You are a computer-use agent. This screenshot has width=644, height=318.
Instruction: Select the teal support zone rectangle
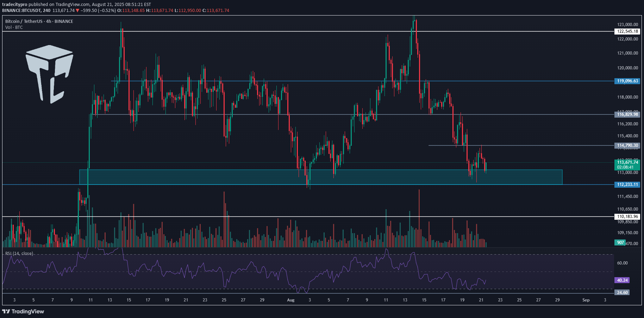pyautogui.click(x=321, y=177)
